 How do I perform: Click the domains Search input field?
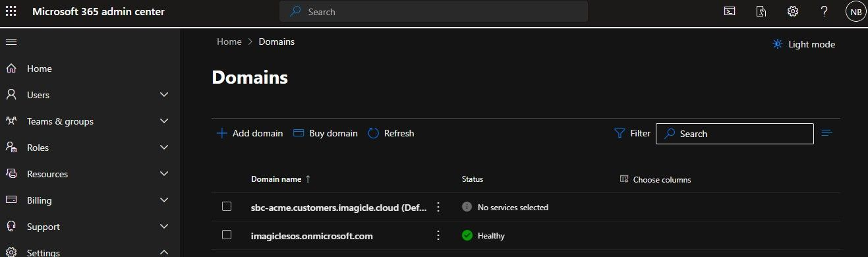[735, 134]
